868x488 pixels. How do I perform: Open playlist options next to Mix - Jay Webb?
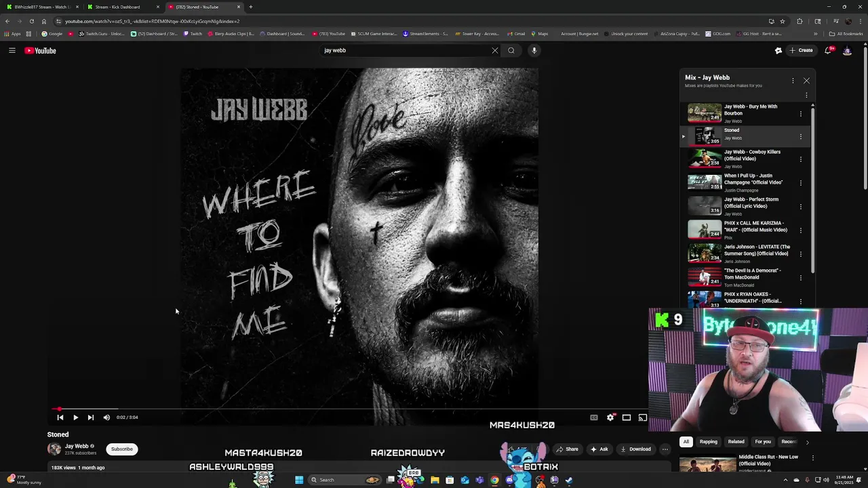coord(793,81)
